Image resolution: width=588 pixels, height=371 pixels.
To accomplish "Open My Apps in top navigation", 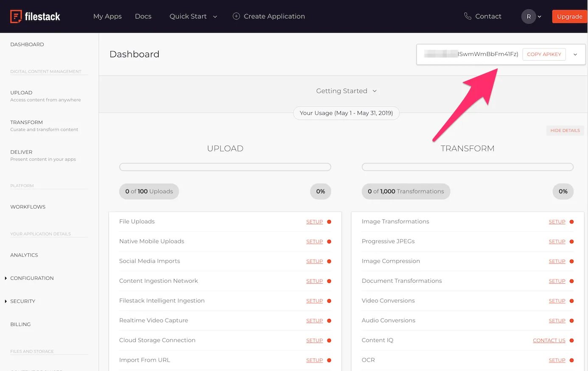I will pos(107,16).
